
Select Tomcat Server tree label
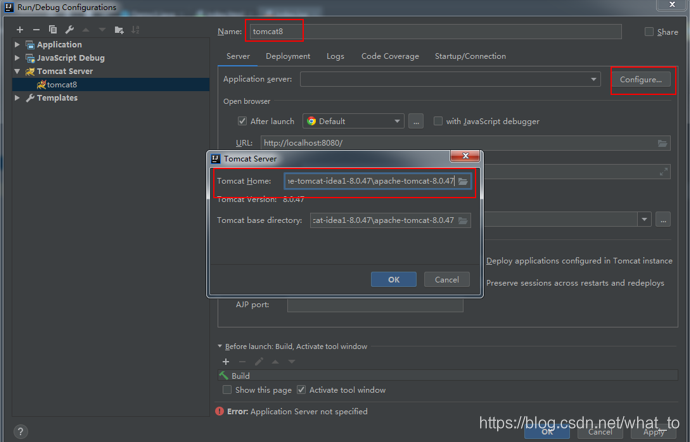tap(65, 71)
